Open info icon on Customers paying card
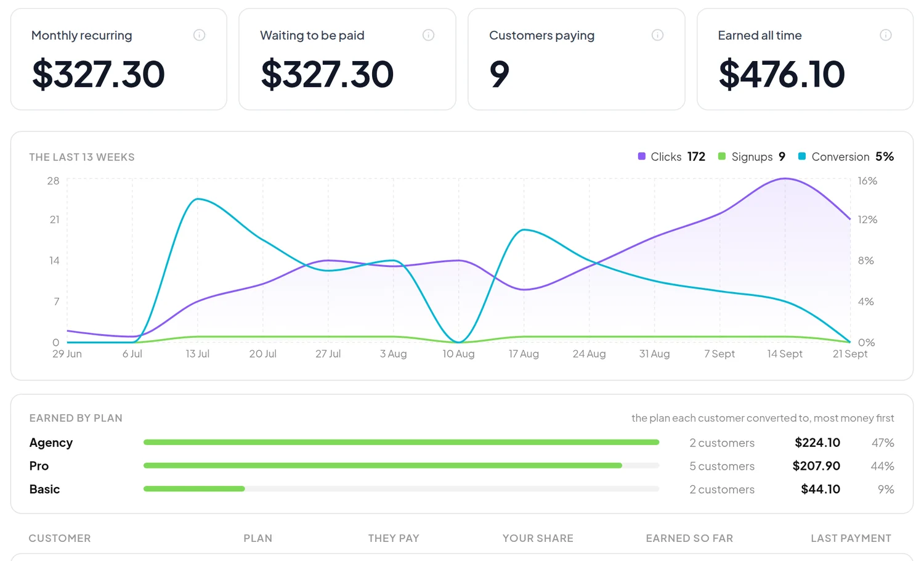 click(657, 35)
